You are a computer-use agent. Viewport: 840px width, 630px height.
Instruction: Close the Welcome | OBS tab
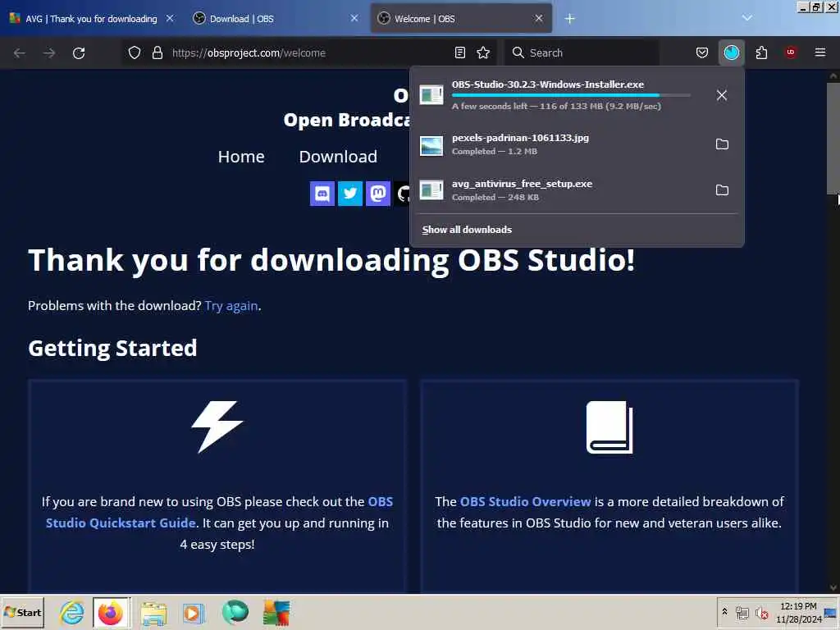539,18
